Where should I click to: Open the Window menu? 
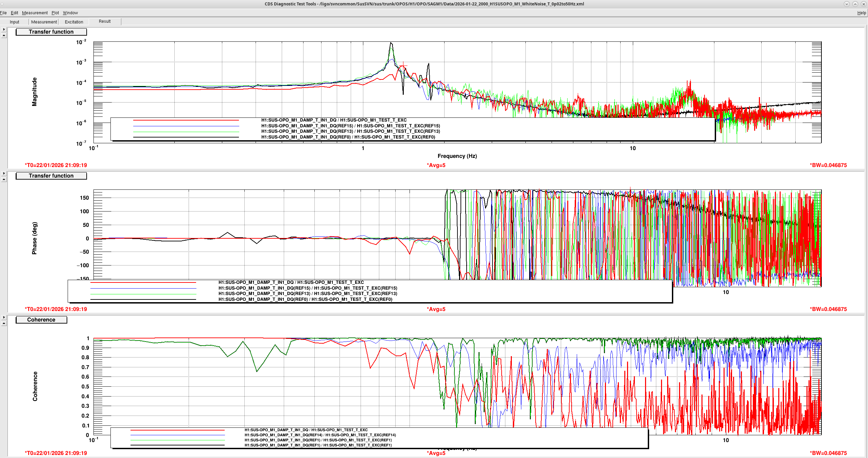(70, 13)
